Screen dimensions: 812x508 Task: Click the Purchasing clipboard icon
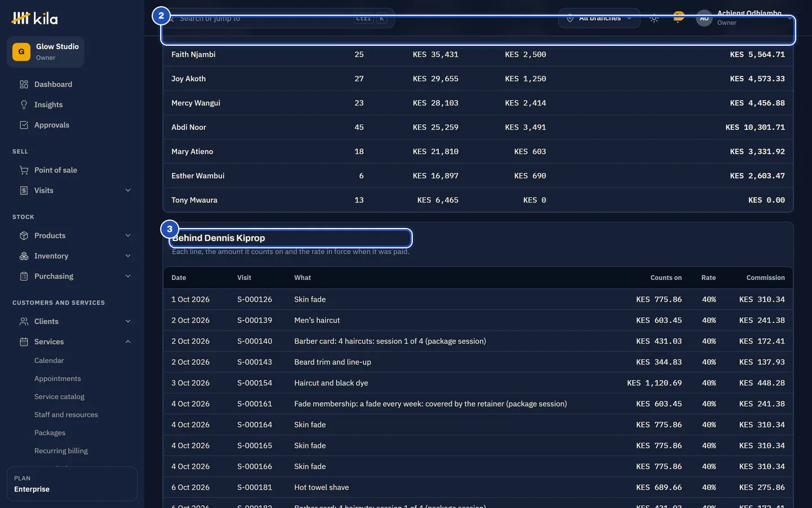point(24,277)
